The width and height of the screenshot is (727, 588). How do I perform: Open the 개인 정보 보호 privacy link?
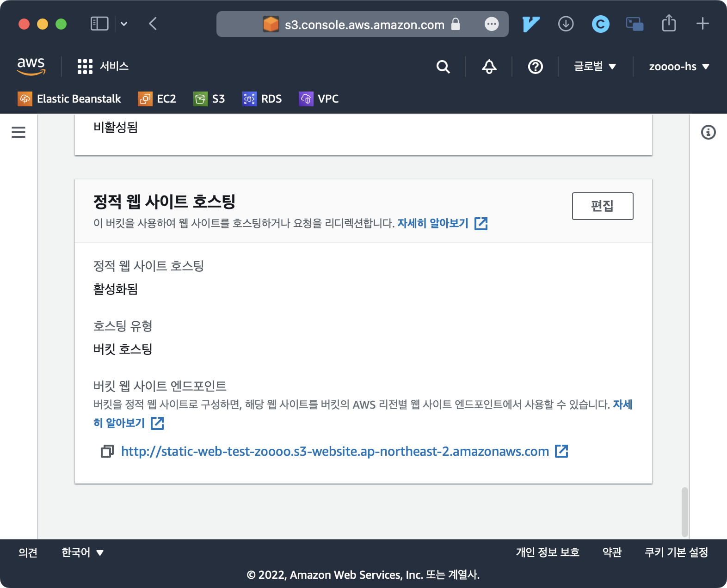pos(548,552)
